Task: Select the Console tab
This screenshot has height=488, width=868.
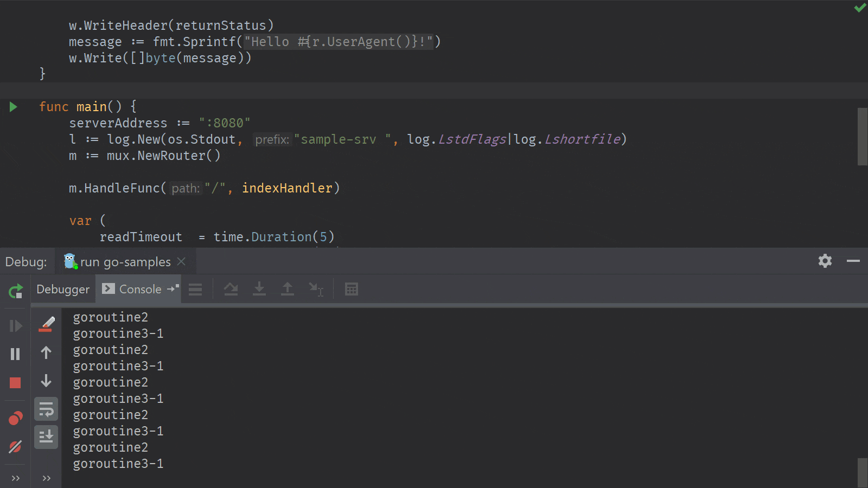Action: (x=139, y=288)
